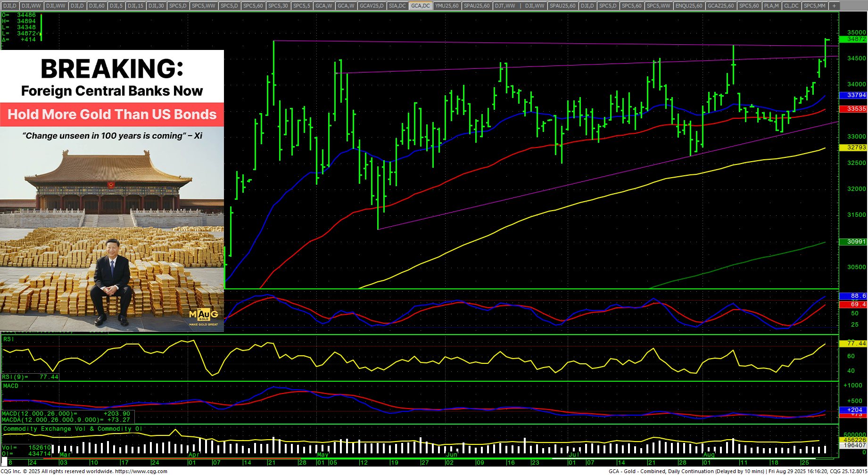Click the yellow 32793 moving average tag
The height and width of the screenshot is (475, 868).
[x=853, y=147]
